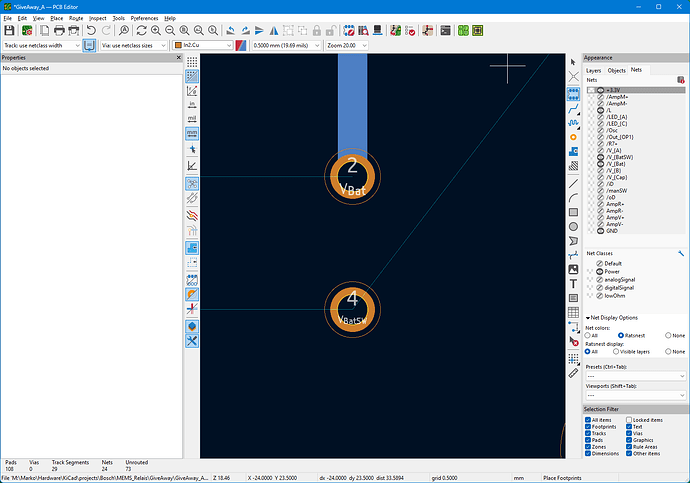Save the board with the floppy disk icon
Screen dimensions: 690x483
tap(9, 30)
